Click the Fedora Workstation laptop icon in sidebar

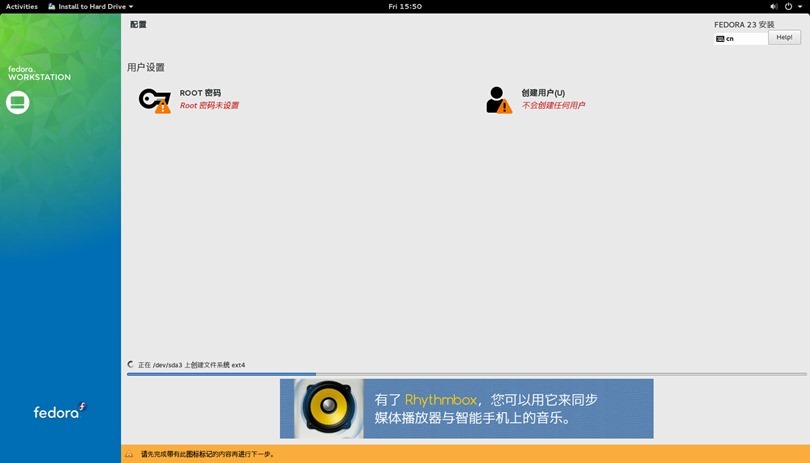click(x=18, y=102)
